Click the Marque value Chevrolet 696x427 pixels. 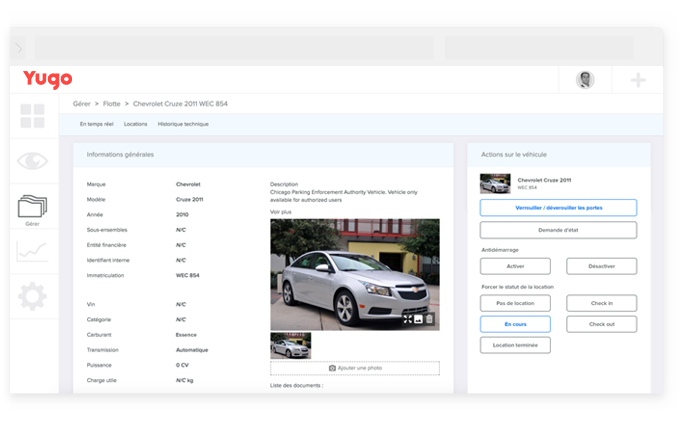188,184
